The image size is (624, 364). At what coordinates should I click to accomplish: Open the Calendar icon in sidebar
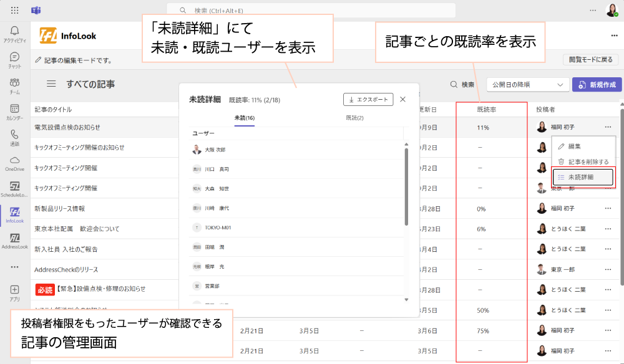point(14,112)
